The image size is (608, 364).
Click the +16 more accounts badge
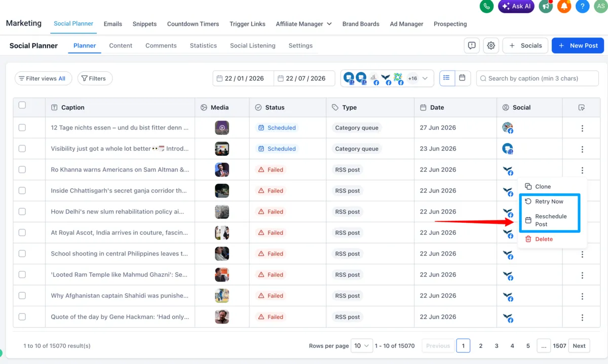(412, 78)
